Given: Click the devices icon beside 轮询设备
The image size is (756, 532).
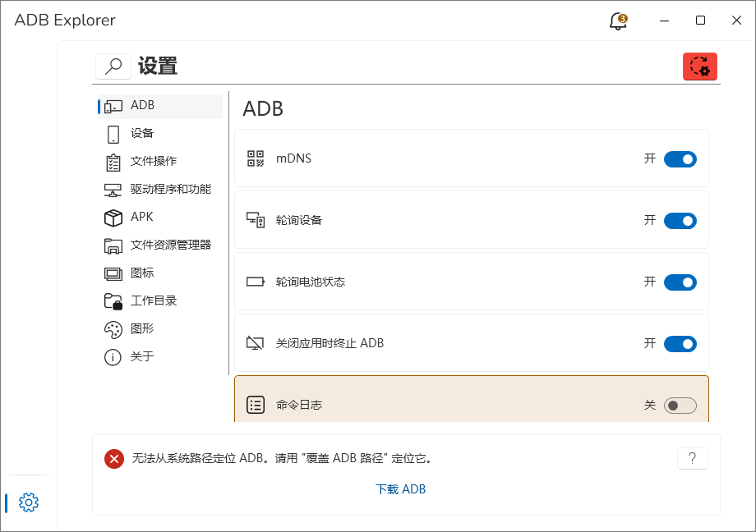Looking at the screenshot, I should [256, 220].
